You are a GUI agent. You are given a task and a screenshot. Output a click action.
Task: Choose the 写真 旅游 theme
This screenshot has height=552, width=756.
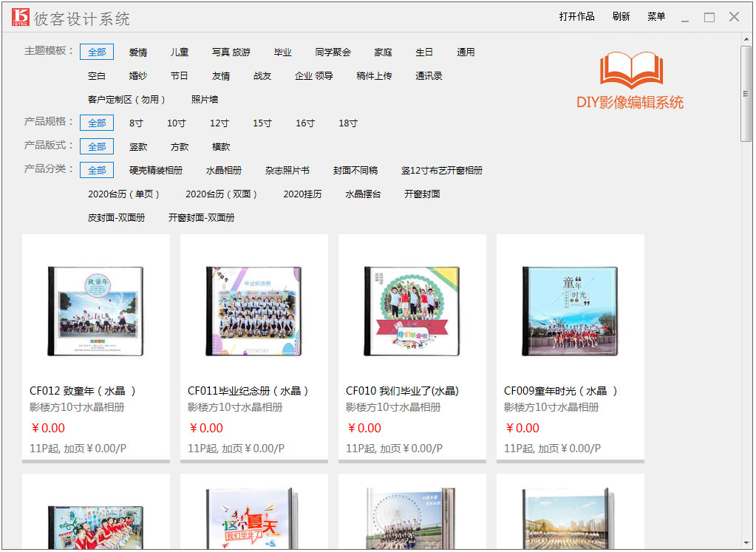coord(231,52)
